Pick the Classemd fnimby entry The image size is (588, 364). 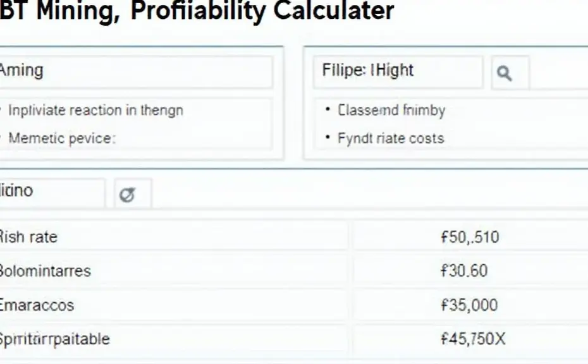391,111
